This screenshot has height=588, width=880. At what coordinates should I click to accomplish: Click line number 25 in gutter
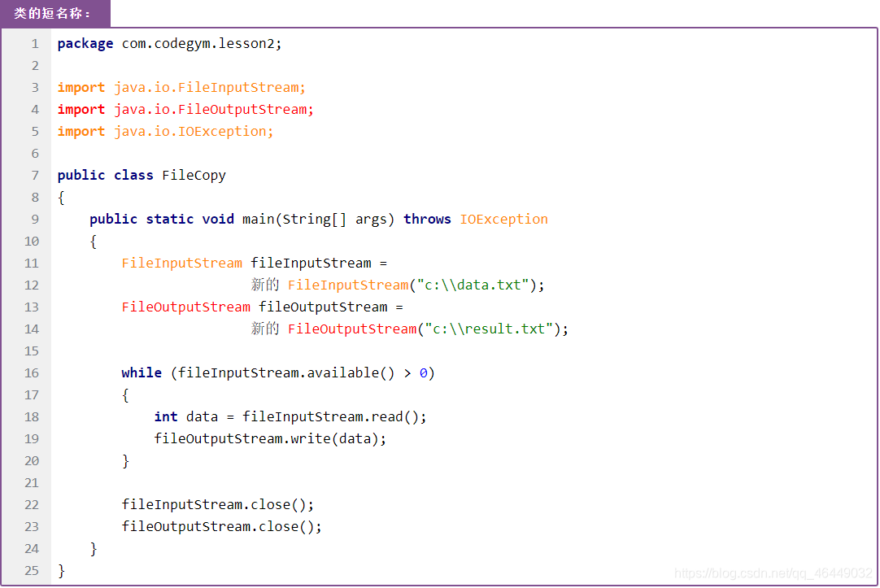32,571
